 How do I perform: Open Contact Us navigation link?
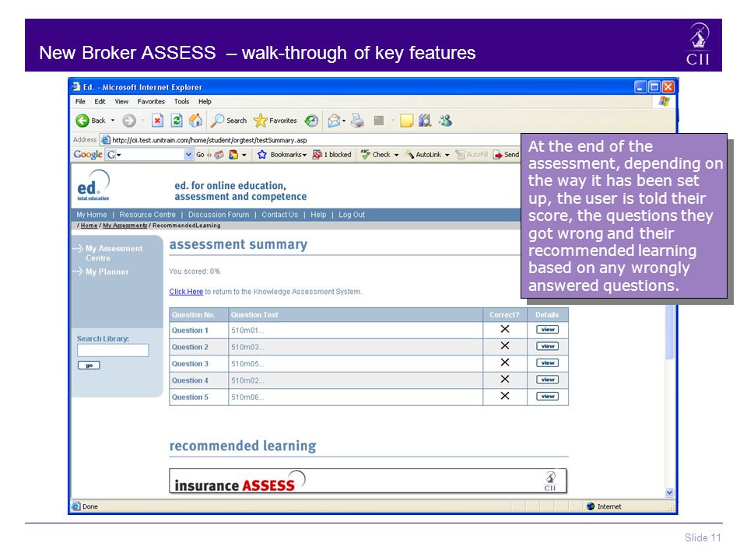279,215
